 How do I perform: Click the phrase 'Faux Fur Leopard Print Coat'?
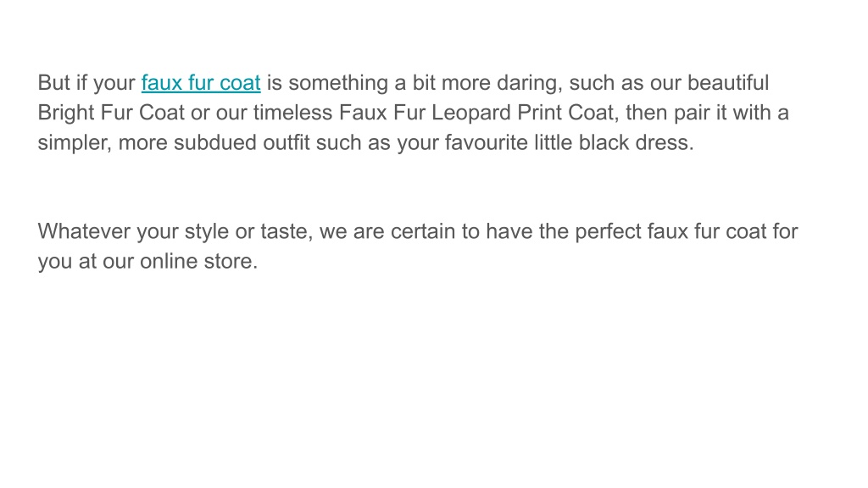click(476, 113)
